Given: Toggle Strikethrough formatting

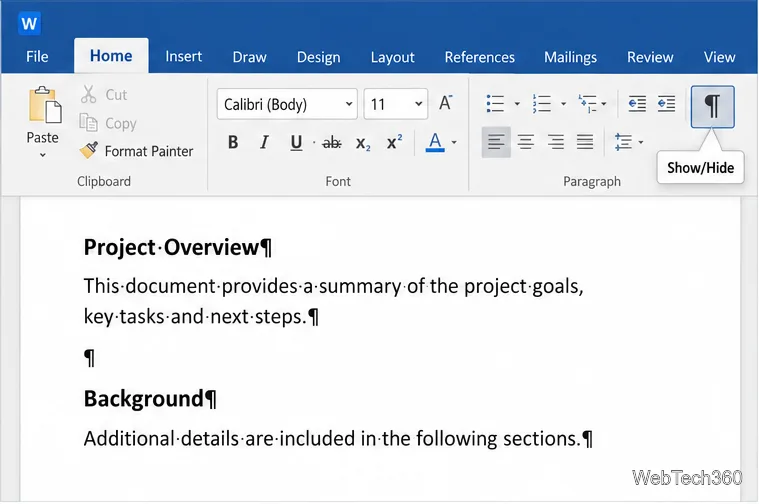Looking at the screenshot, I should point(332,143).
